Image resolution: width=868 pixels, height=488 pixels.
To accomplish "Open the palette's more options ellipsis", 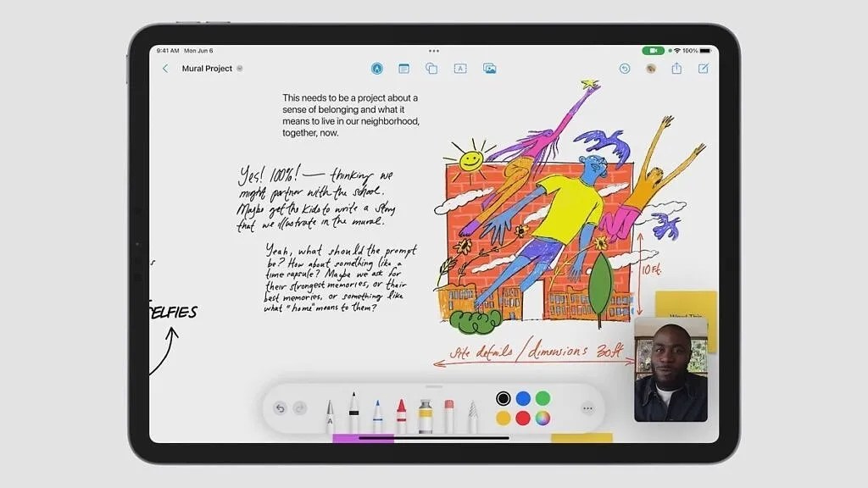I will pos(587,409).
